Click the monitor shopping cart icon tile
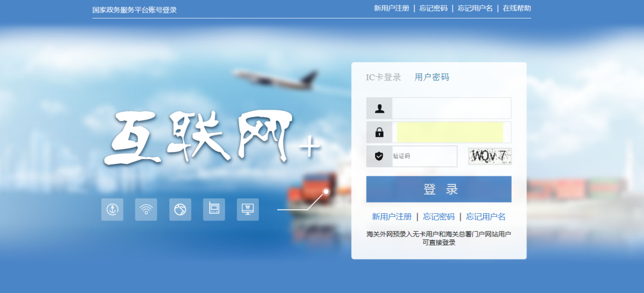The image size is (644, 293). [247, 210]
